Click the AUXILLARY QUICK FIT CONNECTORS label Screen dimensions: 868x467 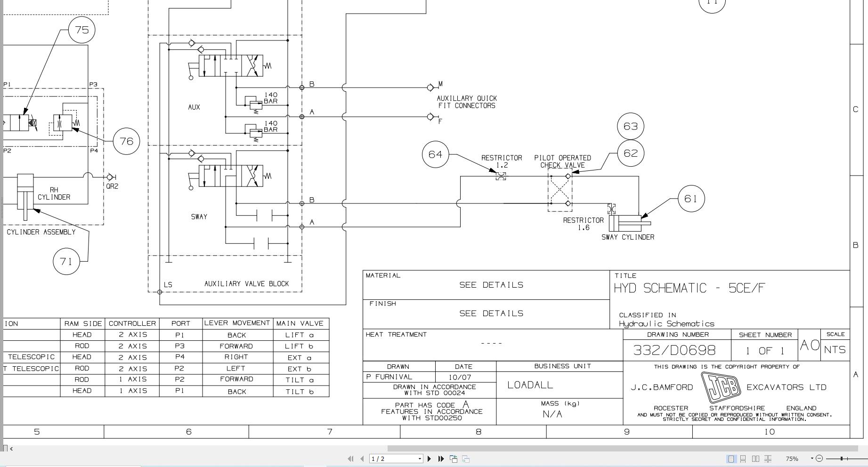coord(467,102)
